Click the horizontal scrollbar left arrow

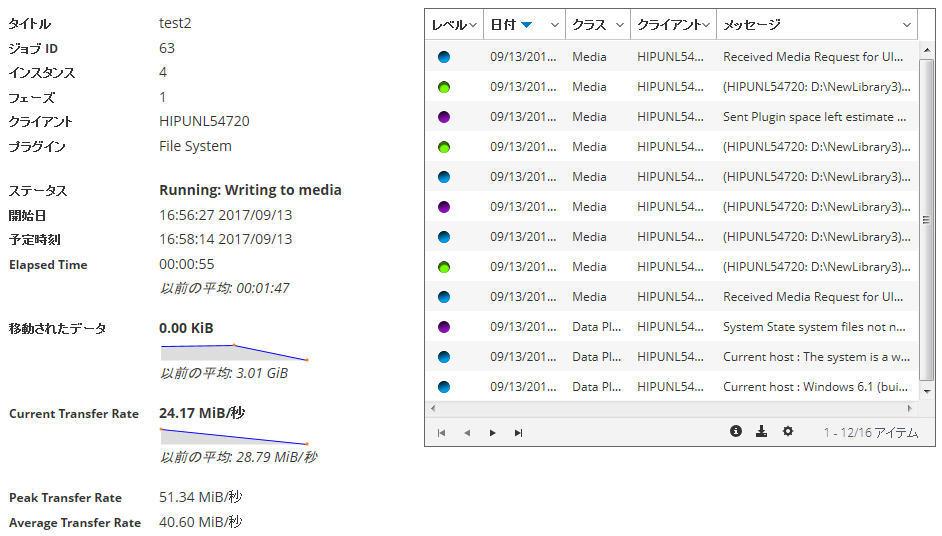[x=433, y=409]
